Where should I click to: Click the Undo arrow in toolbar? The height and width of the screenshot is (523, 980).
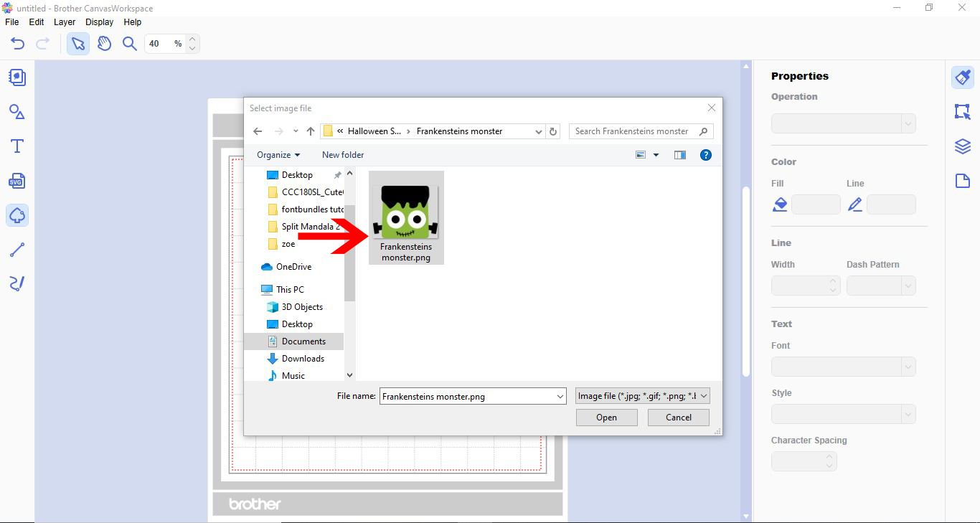point(18,44)
